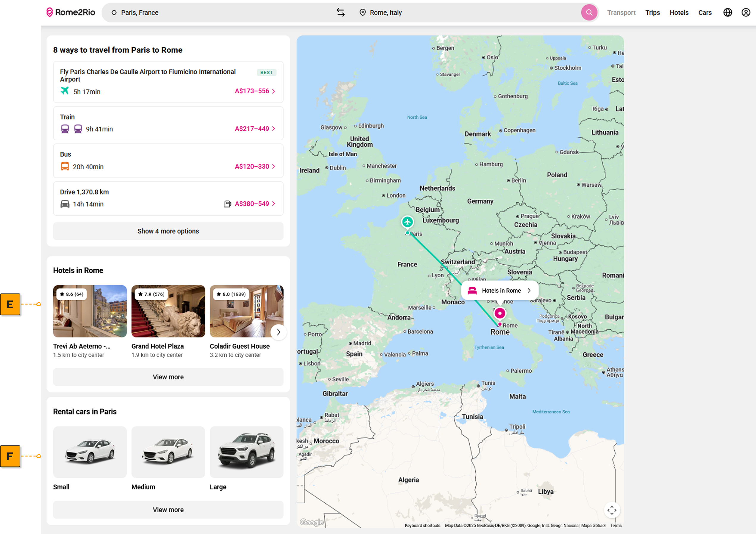The height and width of the screenshot is (534, 756).
Task: Open the Cars tab in header
Action: (705, 12)
